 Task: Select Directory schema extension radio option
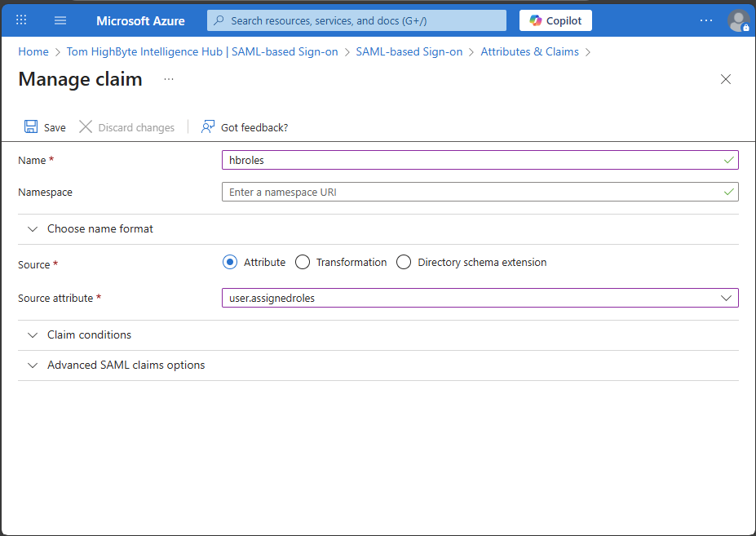click(404, 262)
